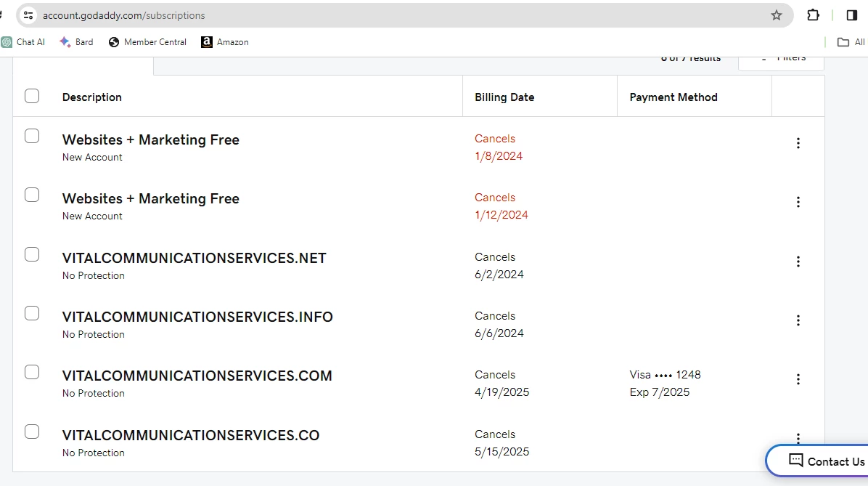Open the Bard bookmark

76,42
